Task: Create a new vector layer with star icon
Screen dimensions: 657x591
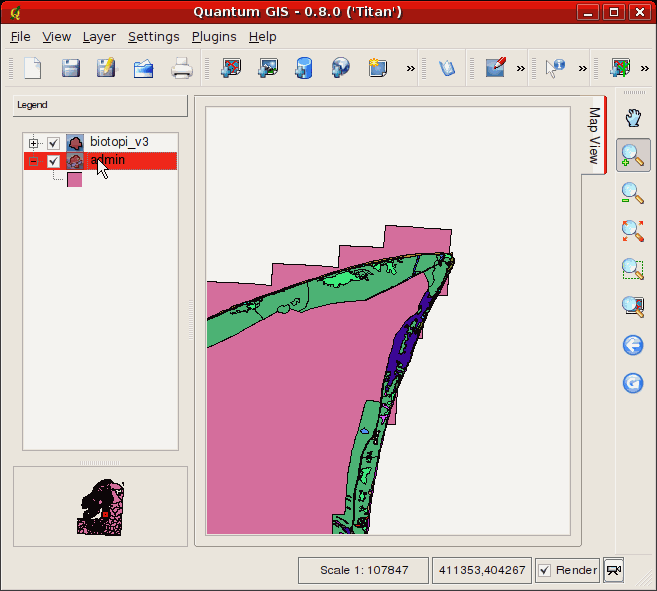Action: [377, 68]
